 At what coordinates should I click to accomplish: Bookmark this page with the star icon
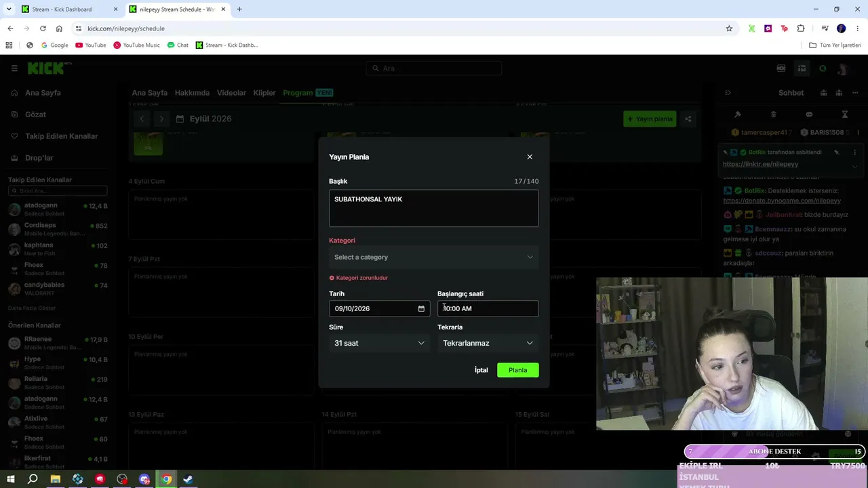[729, 28]
